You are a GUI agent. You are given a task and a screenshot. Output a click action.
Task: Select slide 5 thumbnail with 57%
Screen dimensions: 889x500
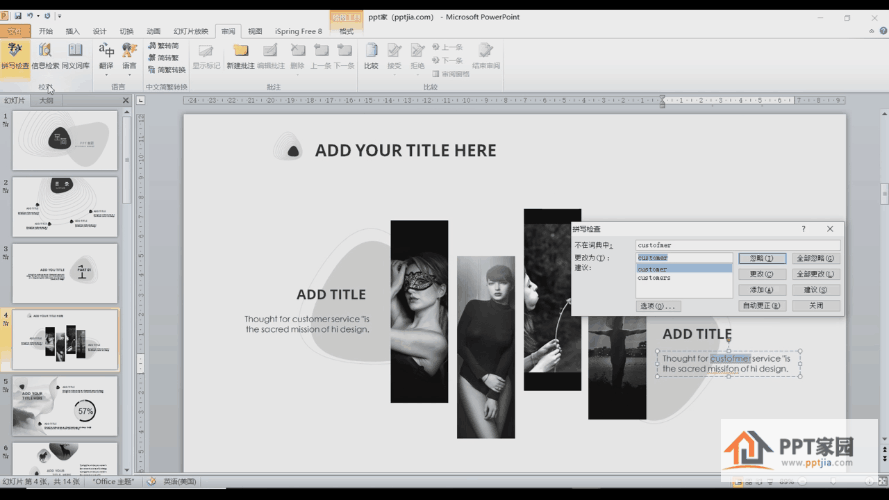65,406
